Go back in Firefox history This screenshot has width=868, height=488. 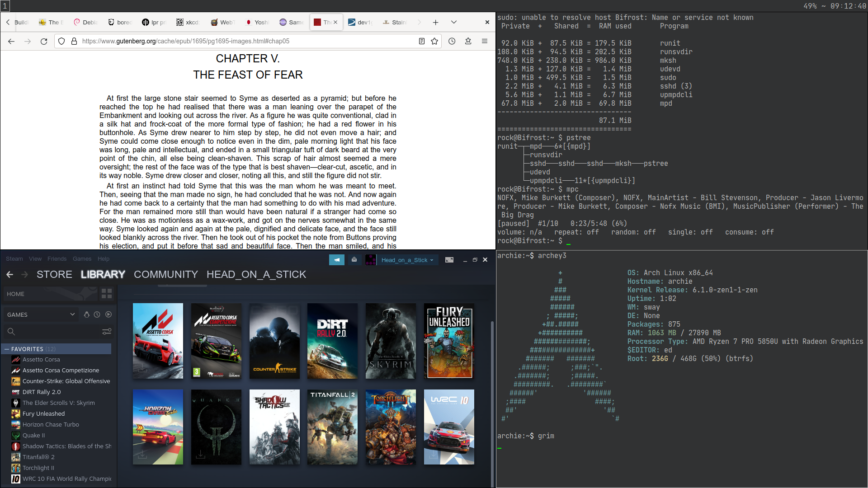click(11, 41)
